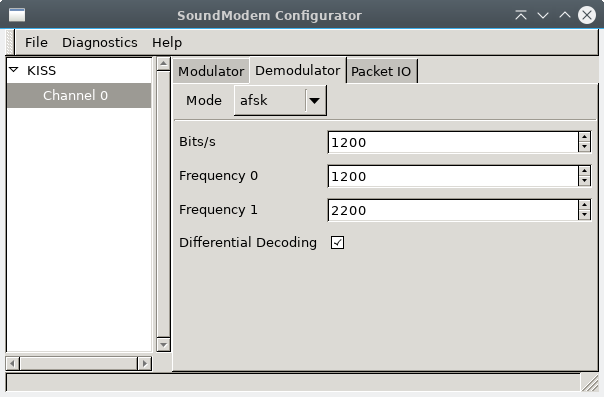The height and width of the screenshot is (397, 604).
Task: Click the tree panel horizontal scrollbar thumb
Action: 79,363
